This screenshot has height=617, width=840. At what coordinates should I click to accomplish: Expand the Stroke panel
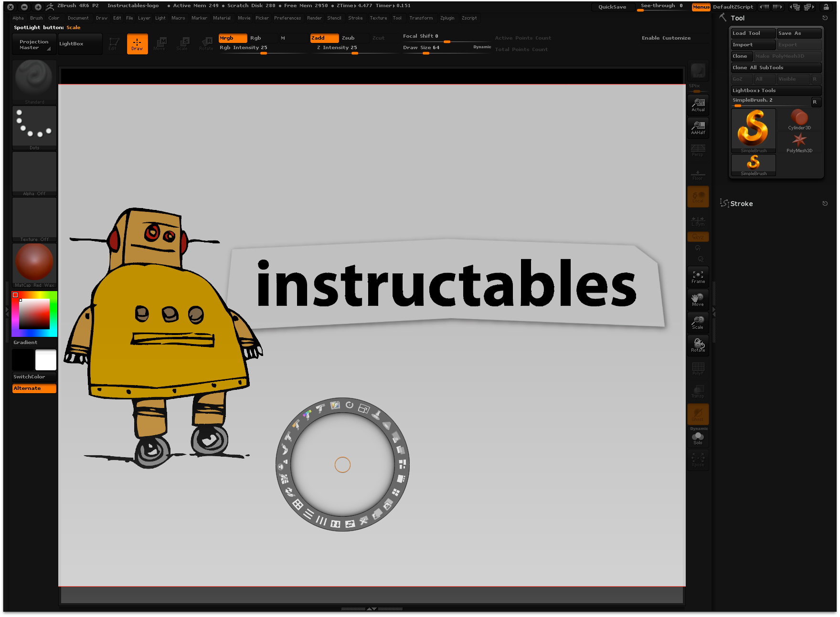[x=742, y=203]
